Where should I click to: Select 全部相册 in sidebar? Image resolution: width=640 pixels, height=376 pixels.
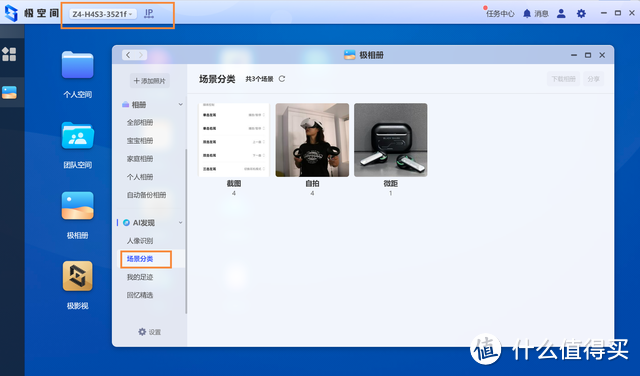140,122
